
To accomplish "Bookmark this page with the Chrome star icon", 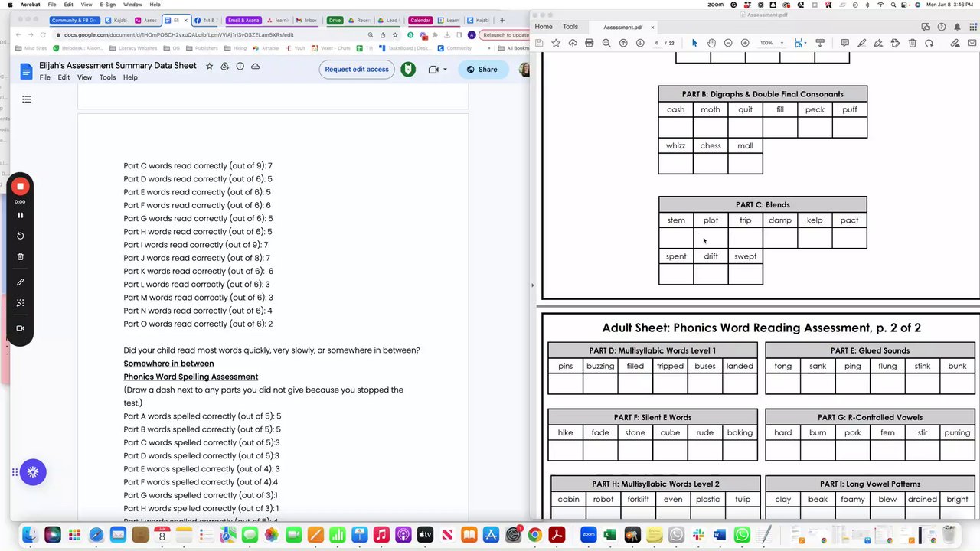I will click(x=395, y=35).
